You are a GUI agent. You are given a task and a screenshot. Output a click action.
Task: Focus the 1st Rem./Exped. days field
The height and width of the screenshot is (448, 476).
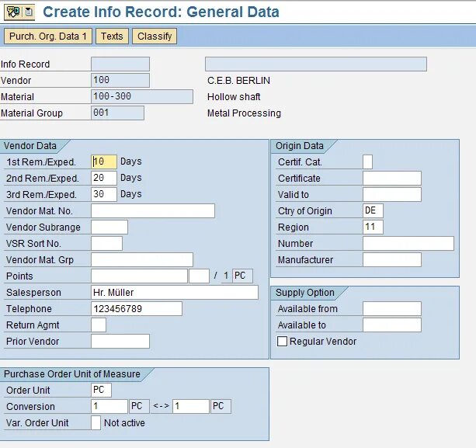point(104,161)
